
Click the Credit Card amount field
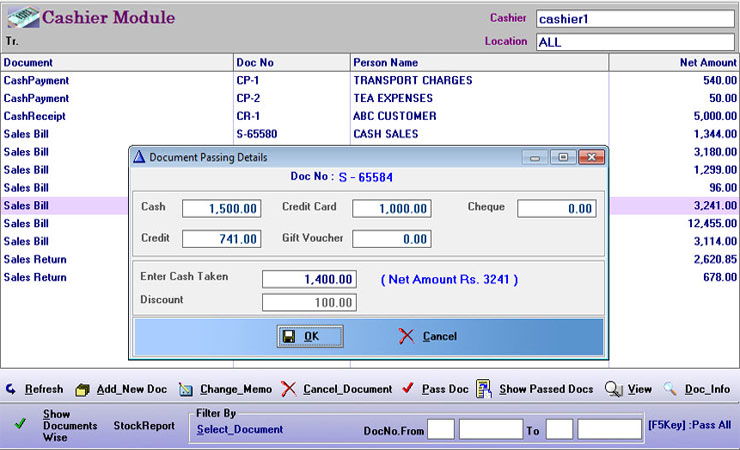tap(392, 208)
